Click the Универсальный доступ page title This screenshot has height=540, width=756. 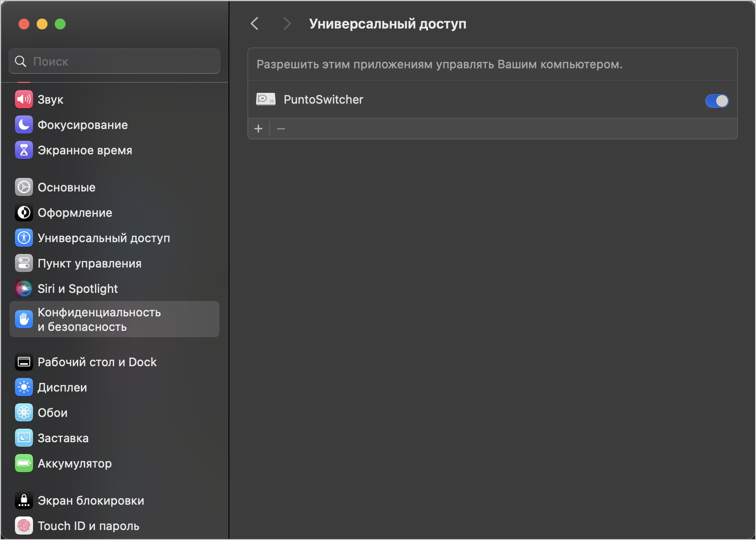pyautogui.click(x=388, y=24)
